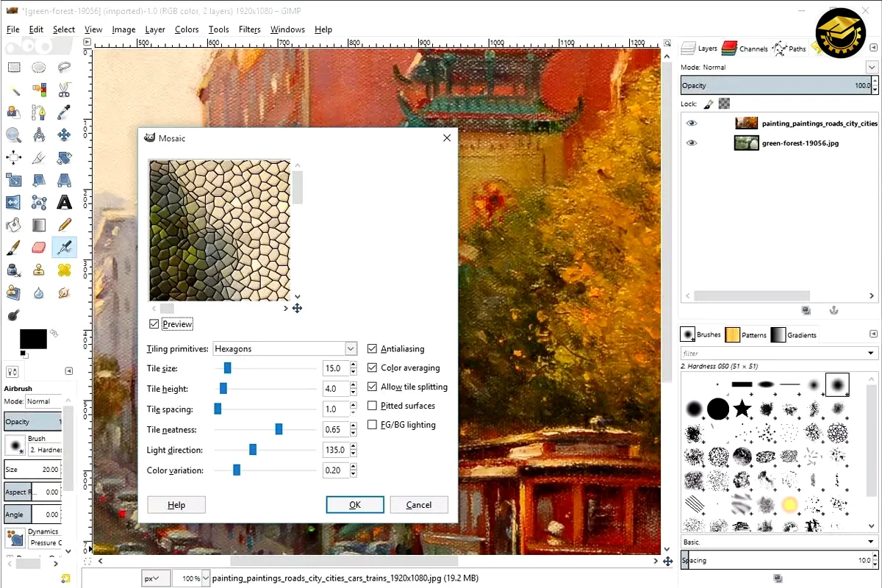Open the layer Mode dropdown arrow
This screenshot has height=588, width=882.
[x=872, y=67]
